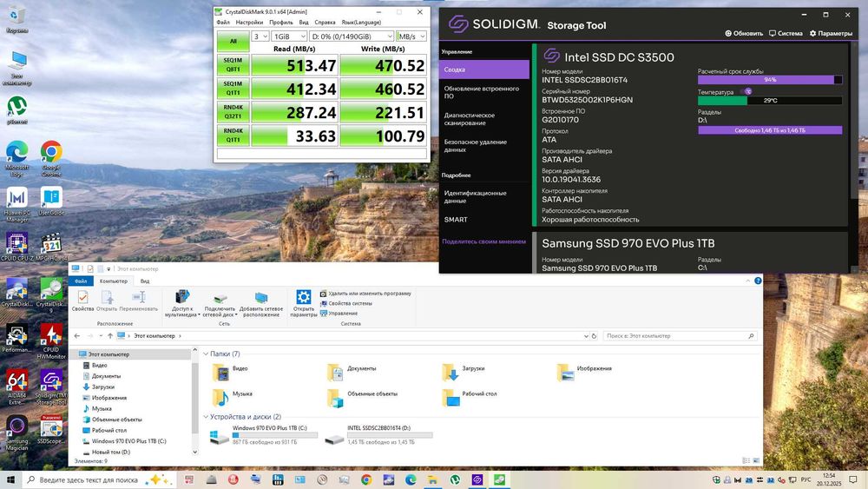Screen dimensions: 868x489
Task: Open the MB/s unit dropdown in CrystalDiskMark
Action: 411,36
